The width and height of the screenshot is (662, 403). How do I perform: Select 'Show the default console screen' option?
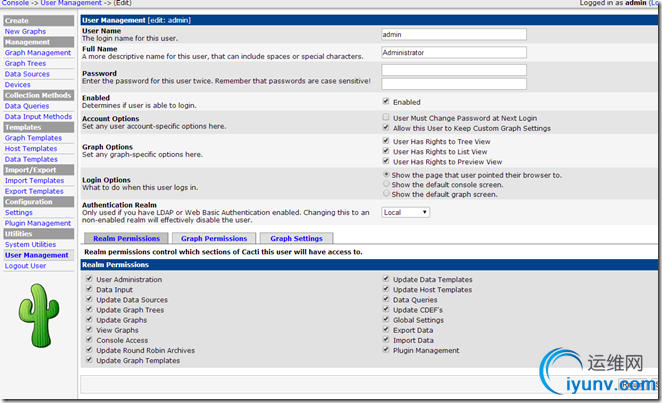pos(386,184)
